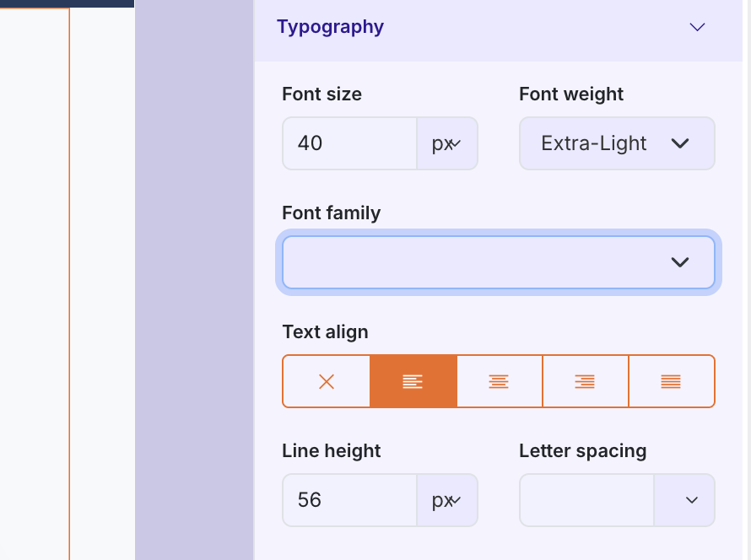Click the white canvas area on the left

coord(34,278)
